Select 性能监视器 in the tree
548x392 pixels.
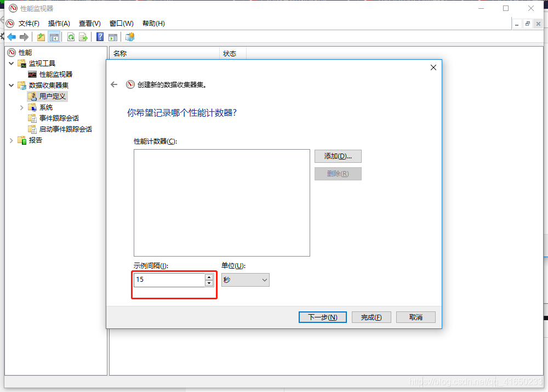point(56,74)
